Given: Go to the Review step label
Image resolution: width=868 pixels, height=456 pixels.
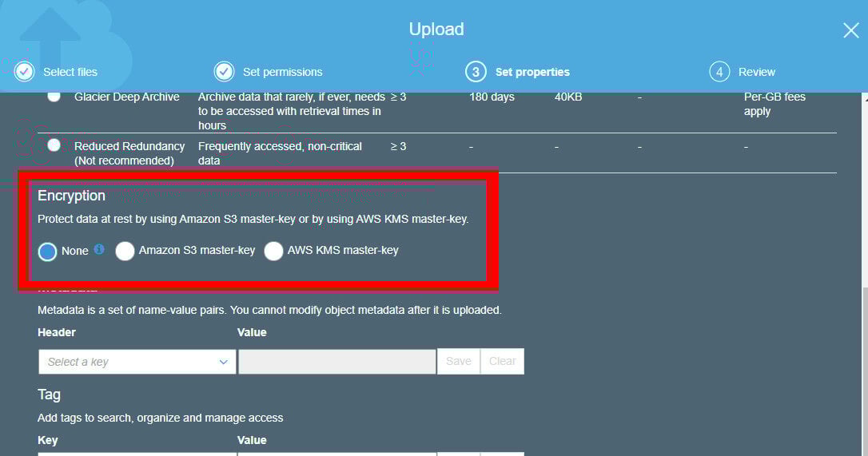Looking at the screenshot, I should (757, 72).
